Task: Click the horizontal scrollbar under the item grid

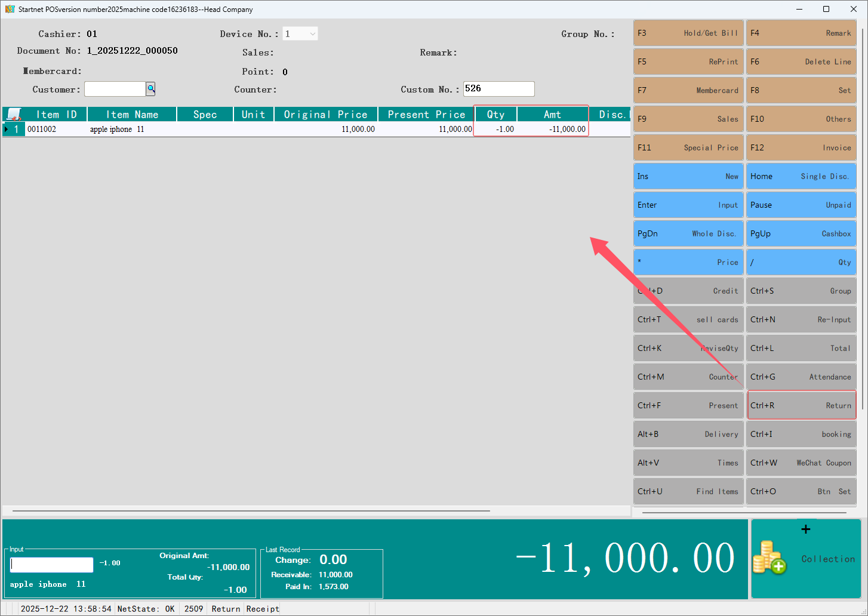Action: coord(251,511)
